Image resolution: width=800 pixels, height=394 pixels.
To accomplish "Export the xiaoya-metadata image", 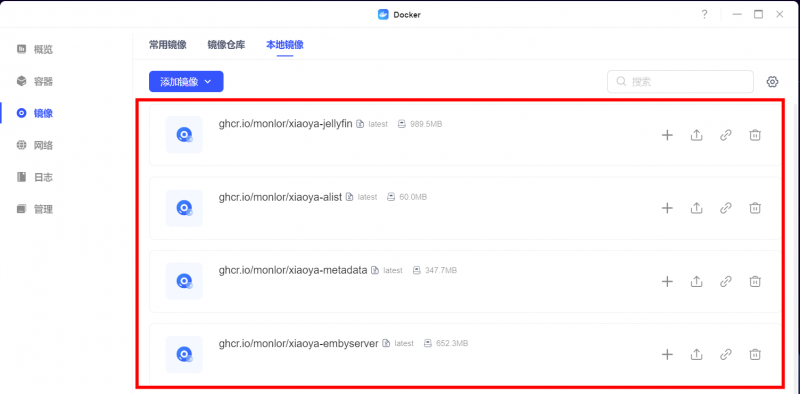I will coord(696,281).
